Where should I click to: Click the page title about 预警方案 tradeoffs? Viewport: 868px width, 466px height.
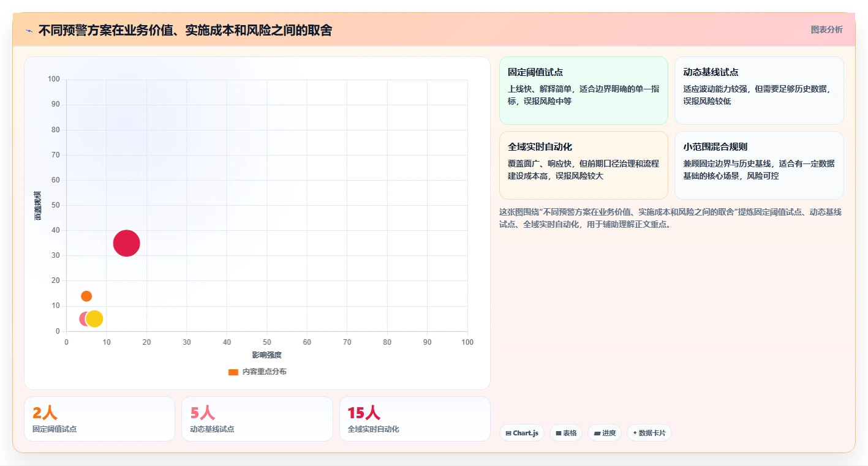pyautogui.click(x=185, y=30)
